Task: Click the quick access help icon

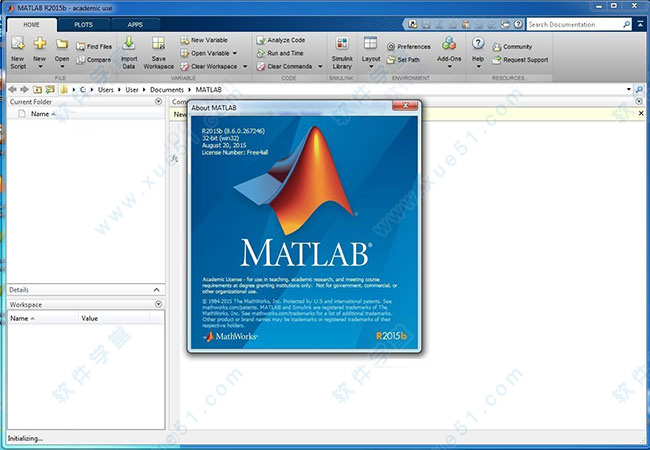Action: (x=518, y=24)
